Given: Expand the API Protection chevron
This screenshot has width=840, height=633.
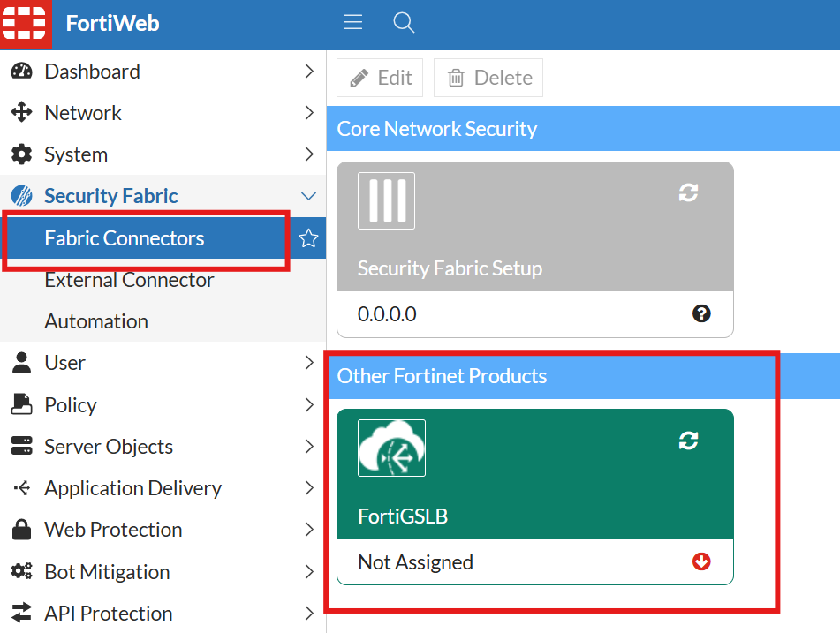Looking at the screenshot, I should 309,614.
